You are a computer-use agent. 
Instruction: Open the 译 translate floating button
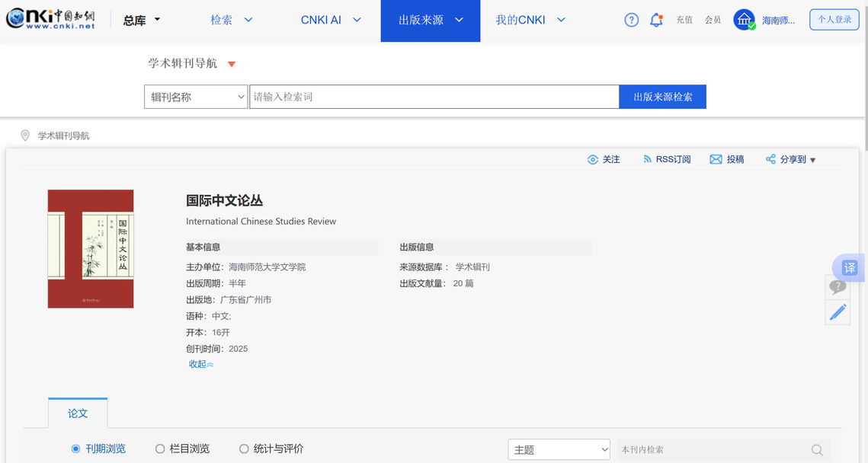click(849, 268)
